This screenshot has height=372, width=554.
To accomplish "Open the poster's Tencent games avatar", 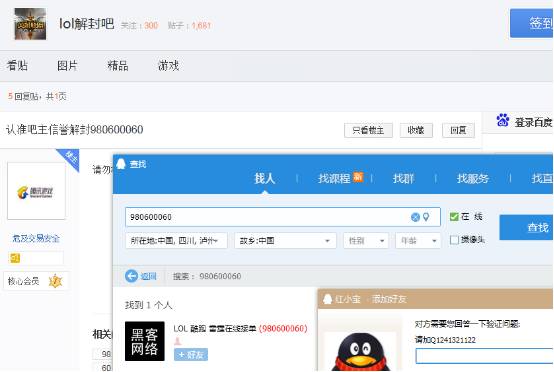I will coord(36,191).
